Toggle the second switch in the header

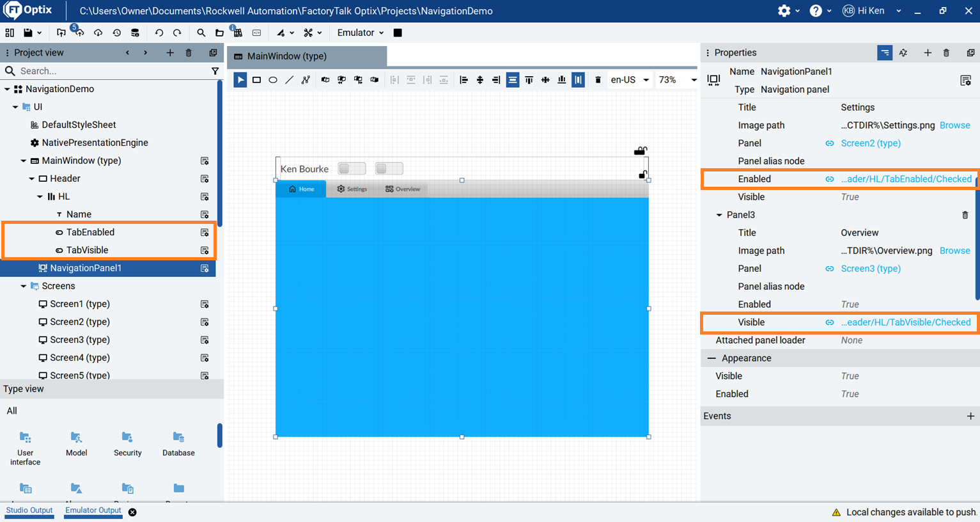coord(389,168)
